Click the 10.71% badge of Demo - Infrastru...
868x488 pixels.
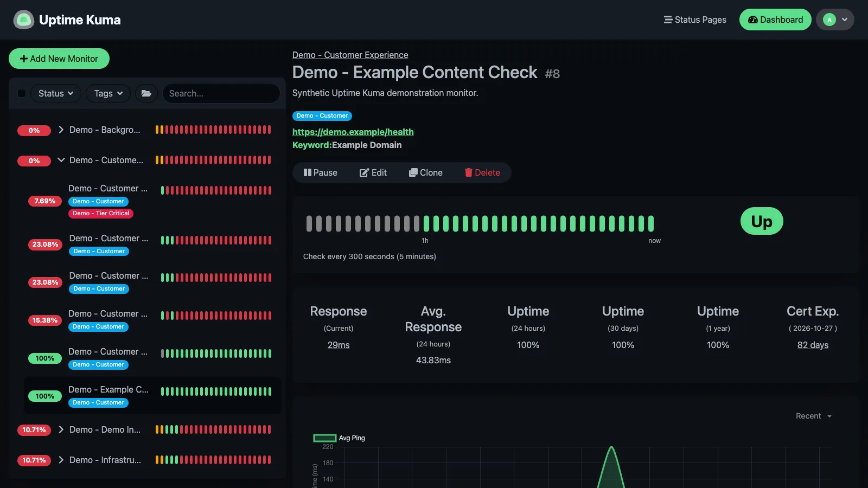[34, 460]
